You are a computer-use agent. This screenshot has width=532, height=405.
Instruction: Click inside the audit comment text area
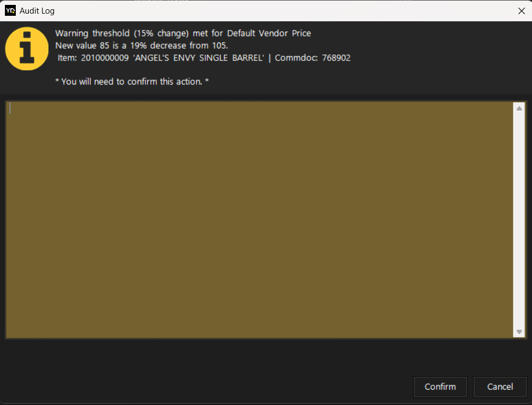(x=259, y=218)
